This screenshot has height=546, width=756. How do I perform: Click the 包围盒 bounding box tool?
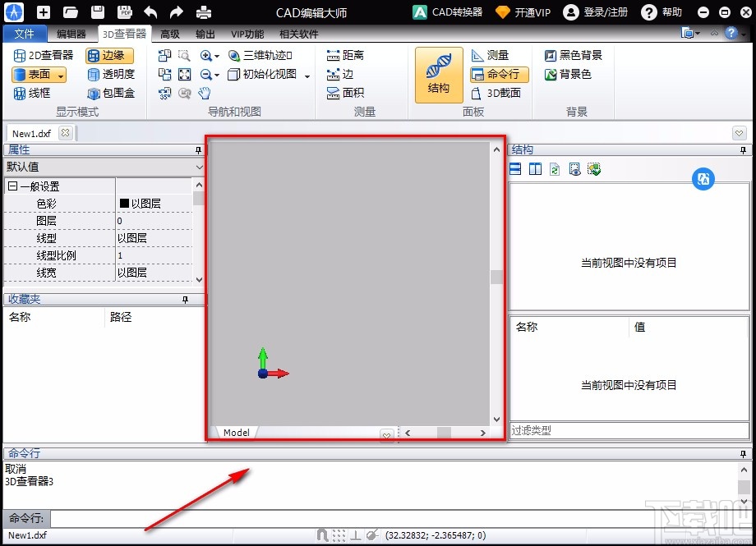click(x=110, y=92)
